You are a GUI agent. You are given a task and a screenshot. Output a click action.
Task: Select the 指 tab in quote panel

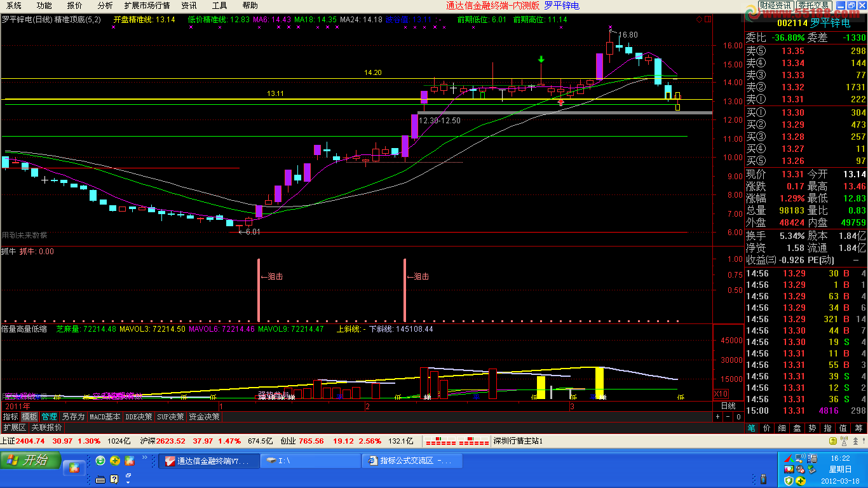(828, 428)
